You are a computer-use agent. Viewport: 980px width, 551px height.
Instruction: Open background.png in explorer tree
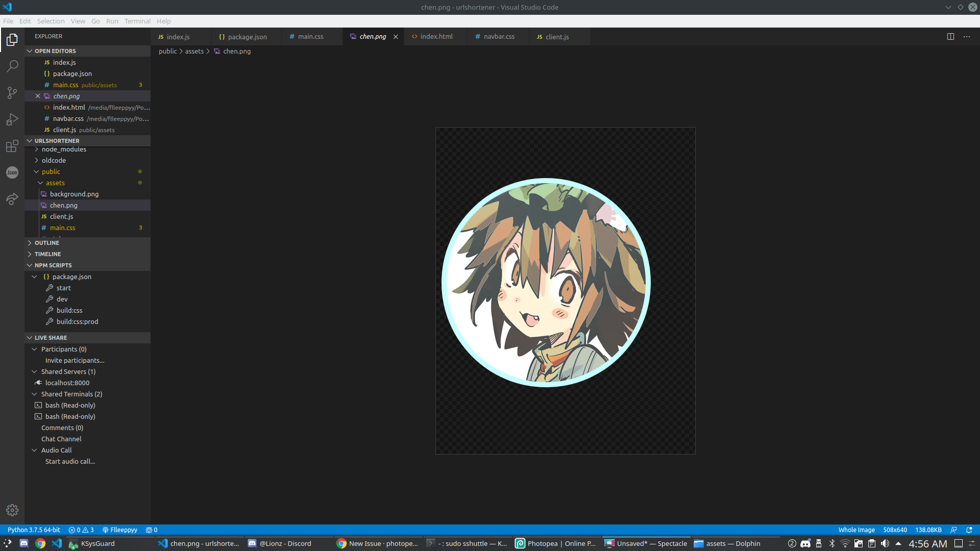(x=87, y=194)
